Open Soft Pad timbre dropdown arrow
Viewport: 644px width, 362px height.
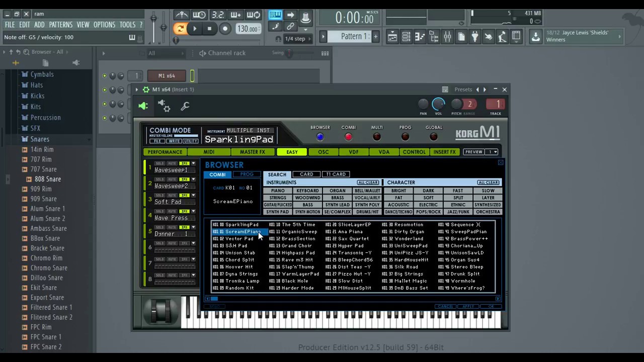(x=193, y=196)
